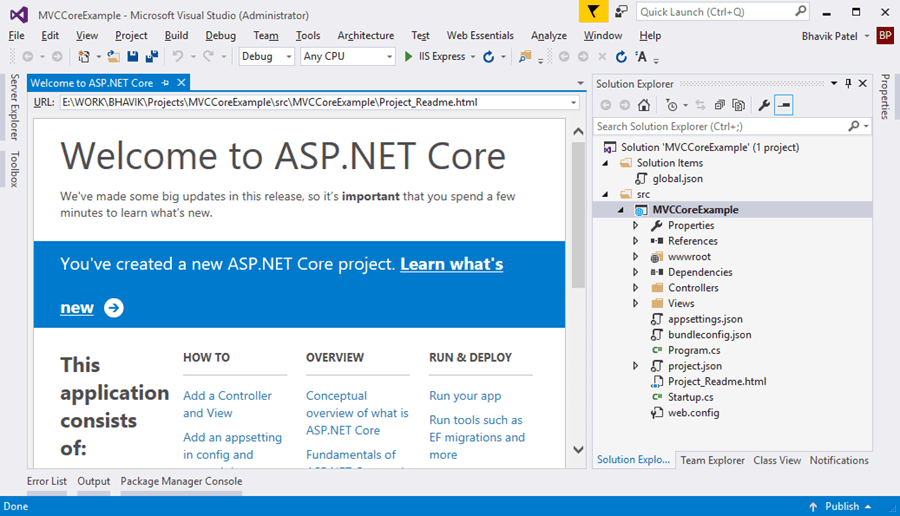Open the Error List tab
Screen dimensions: 900x516
click(46, 481)
